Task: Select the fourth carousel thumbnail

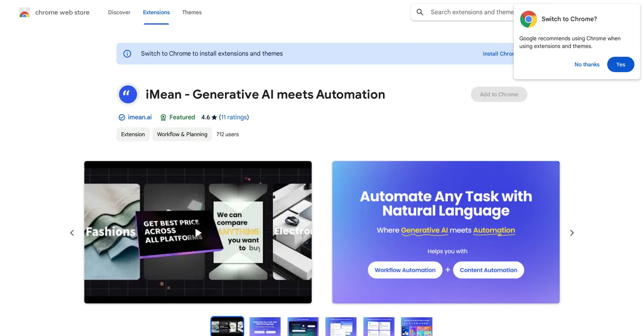Action: pyautogui.click(x=341, y=326)
